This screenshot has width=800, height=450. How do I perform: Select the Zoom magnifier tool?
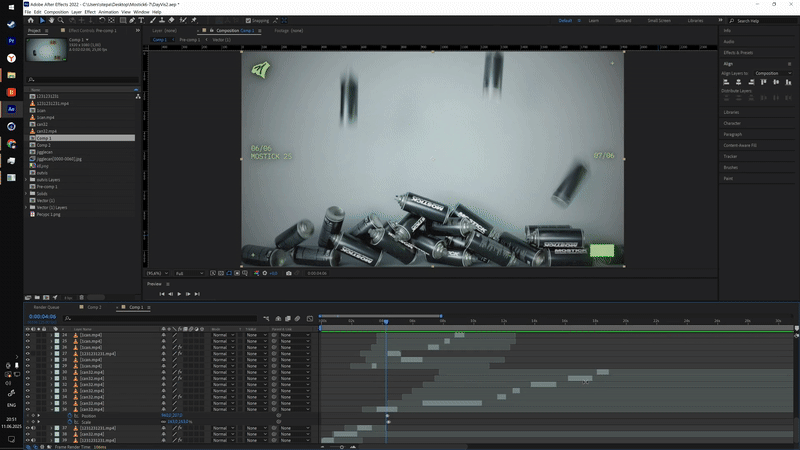click(x=61, y=20)
